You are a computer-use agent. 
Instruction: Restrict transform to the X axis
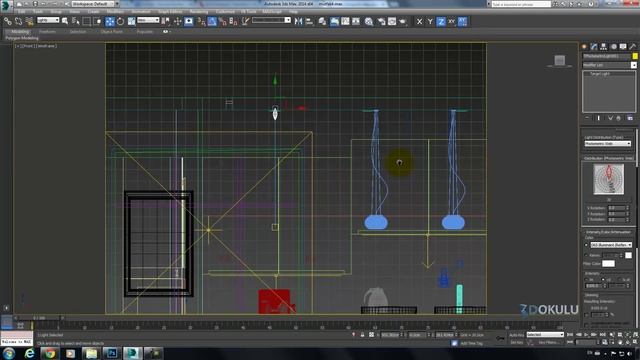419,21
